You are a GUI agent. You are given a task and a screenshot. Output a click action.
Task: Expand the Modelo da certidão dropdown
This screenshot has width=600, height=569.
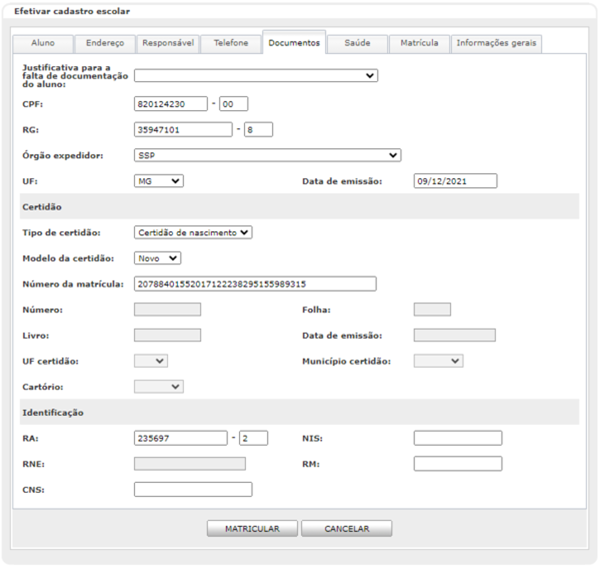click(157, 258)
